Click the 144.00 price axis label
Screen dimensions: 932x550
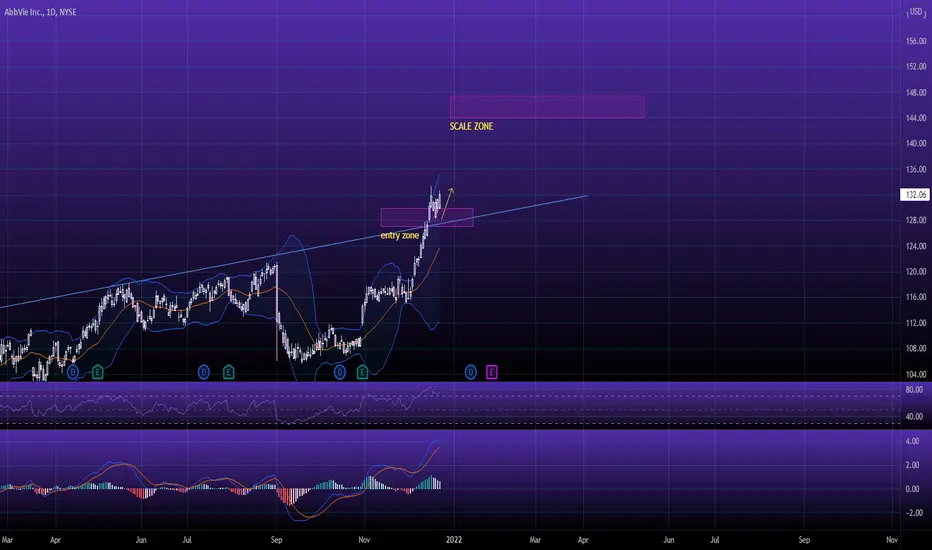click(916, 118)
